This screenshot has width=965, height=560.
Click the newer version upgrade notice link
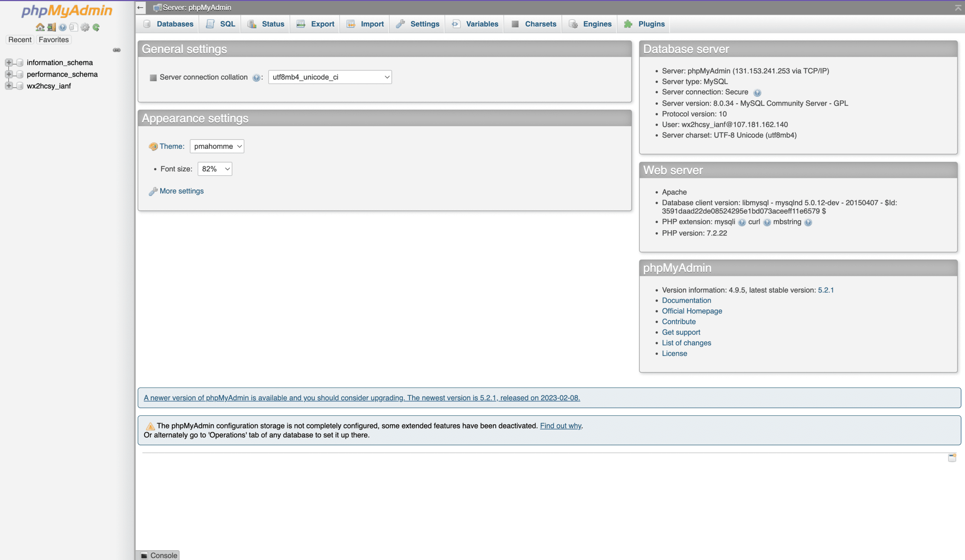362,398
